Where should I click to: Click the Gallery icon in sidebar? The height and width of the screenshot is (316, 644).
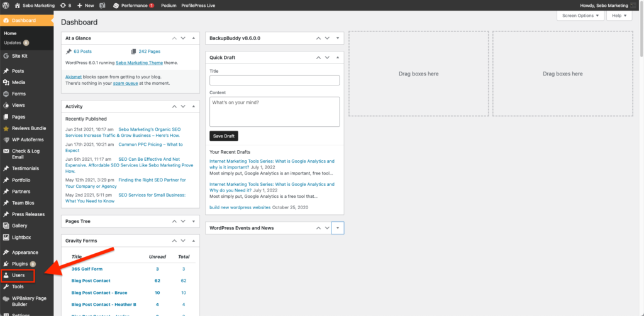point(6,226)
